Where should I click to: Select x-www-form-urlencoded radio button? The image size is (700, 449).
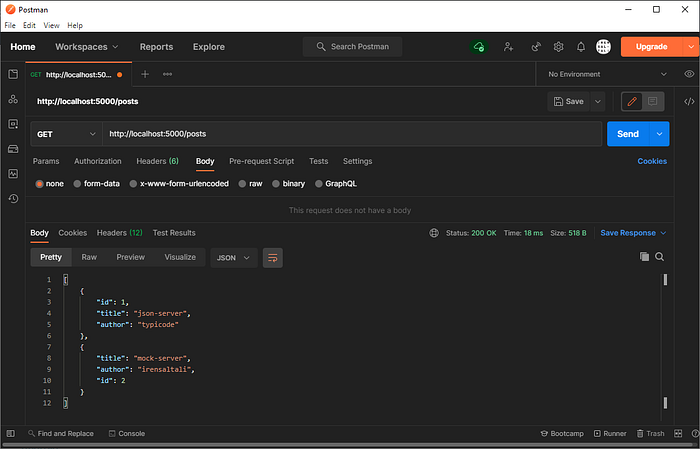133,184
